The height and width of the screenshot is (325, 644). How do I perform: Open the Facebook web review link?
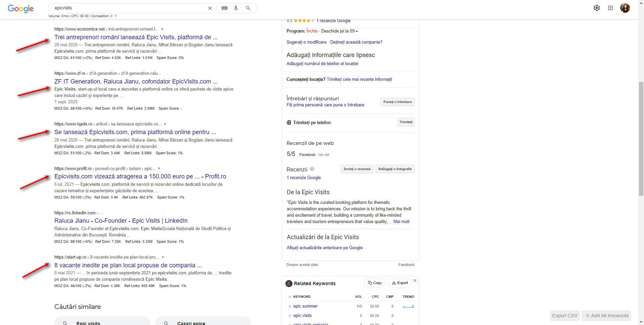click(307, 155)
